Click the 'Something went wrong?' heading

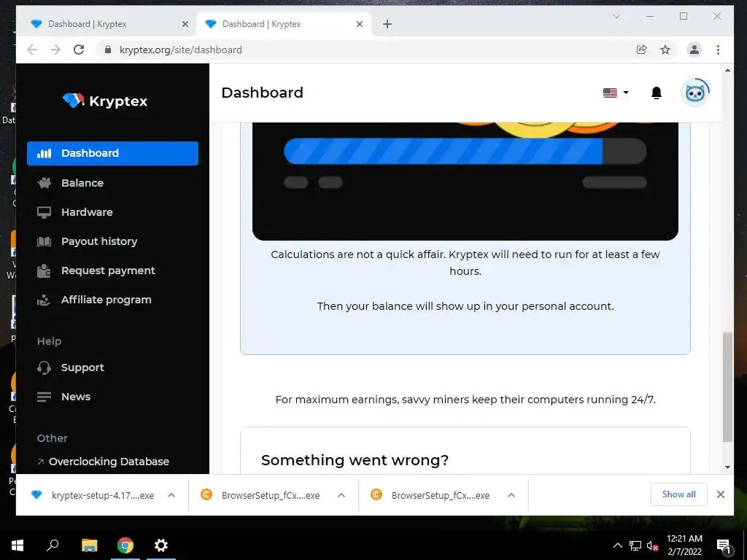[x=355, y=460]
